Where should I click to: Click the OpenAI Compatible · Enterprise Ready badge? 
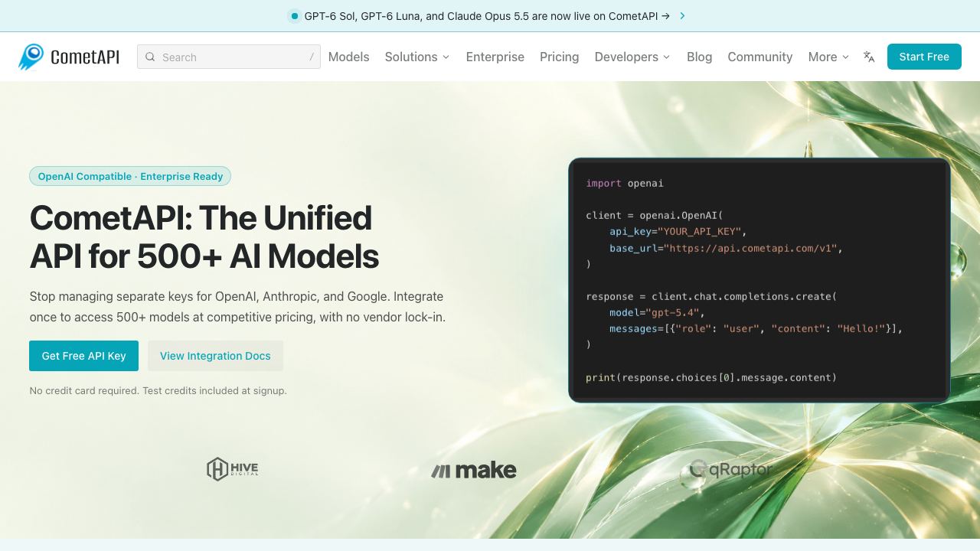[x=130, y=176]
